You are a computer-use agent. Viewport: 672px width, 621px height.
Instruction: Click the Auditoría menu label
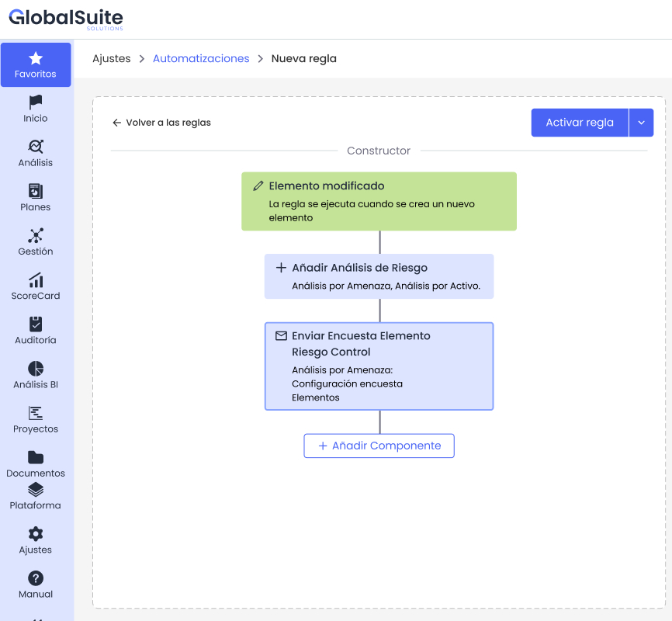(x=36, y=340)
